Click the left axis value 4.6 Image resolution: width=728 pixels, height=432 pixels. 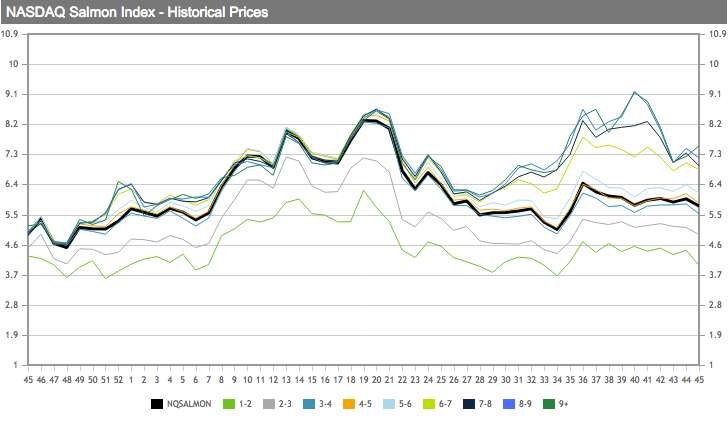tap(12, 245)
